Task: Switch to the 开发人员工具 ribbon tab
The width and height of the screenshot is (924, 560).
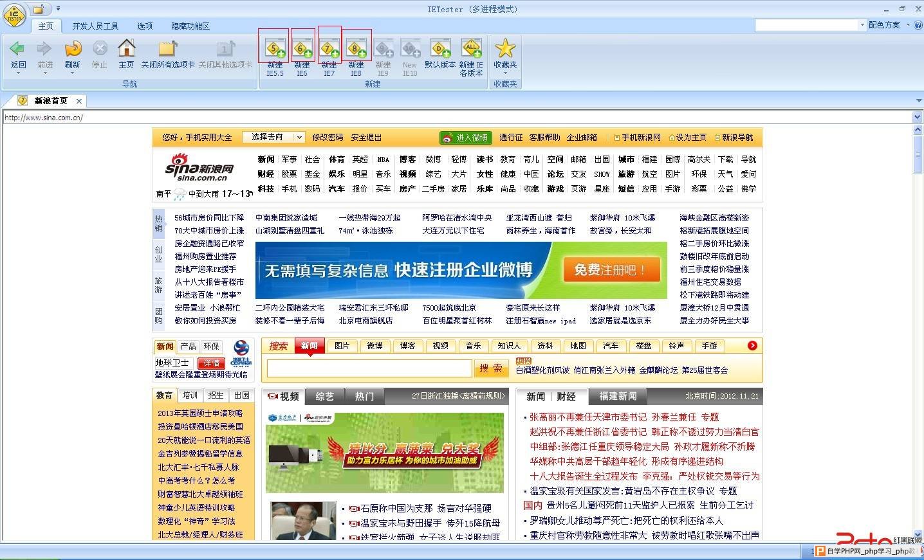Action: (95, 26)
